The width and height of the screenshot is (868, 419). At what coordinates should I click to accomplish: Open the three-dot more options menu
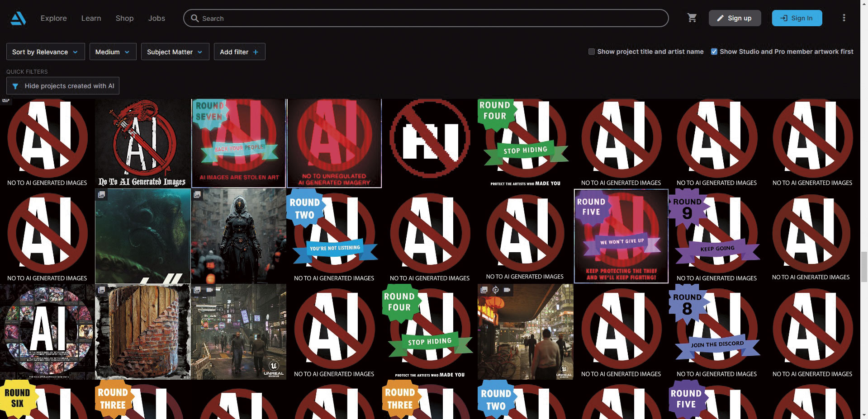tap(844, 18)
